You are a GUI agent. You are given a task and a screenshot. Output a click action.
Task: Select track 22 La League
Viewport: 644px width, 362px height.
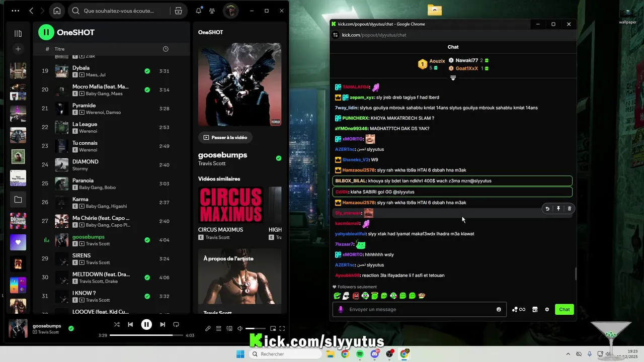(x=111, y=127)
